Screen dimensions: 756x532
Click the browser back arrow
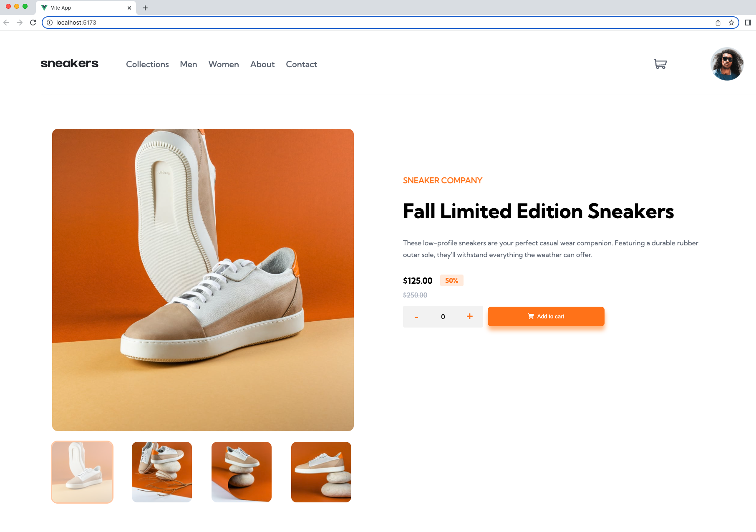6,23
